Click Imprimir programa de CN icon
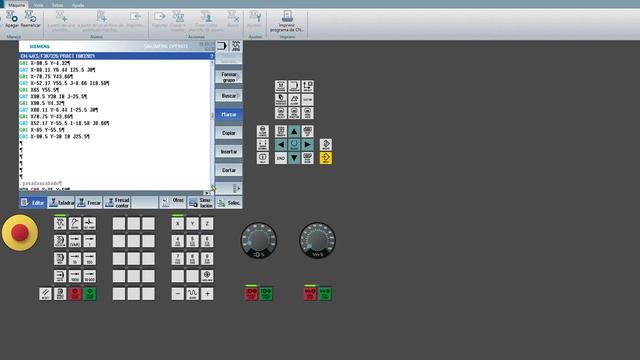The width and height of the screenshot is (640, 360). pyautogui.click(x=287, y=17)
